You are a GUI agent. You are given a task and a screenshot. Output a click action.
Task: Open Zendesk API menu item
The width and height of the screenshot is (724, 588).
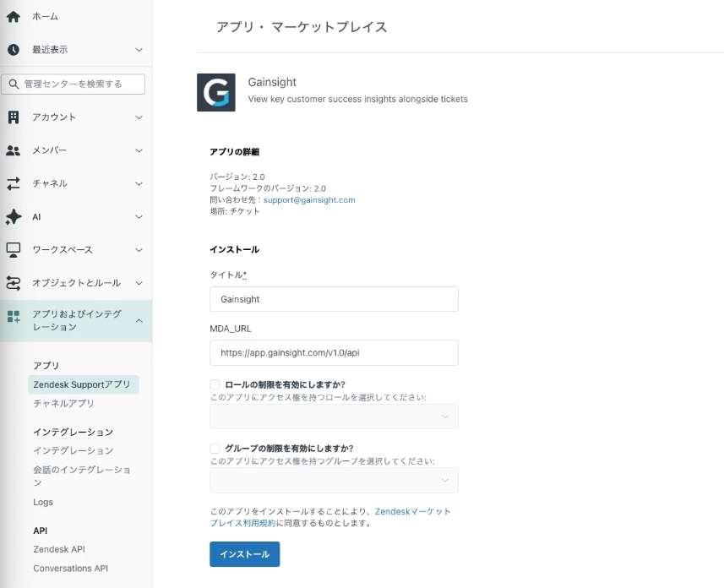[59, 549]
